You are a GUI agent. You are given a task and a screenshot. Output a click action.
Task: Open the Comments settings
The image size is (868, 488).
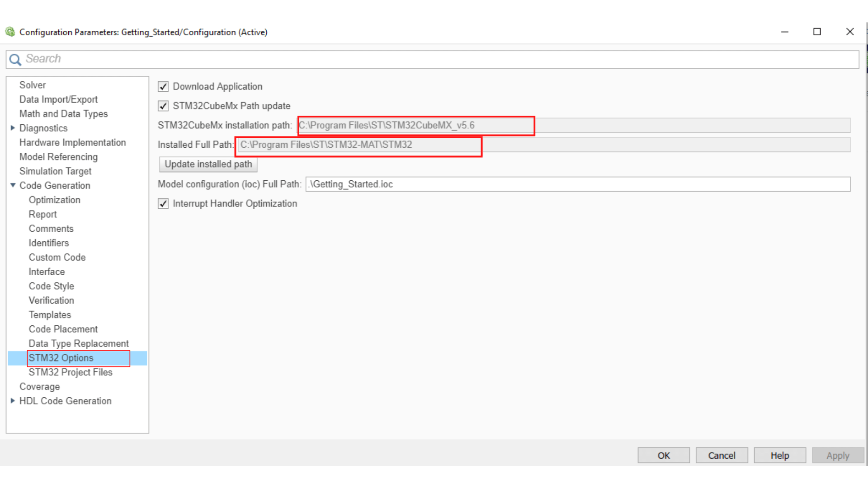coord(51,229)
